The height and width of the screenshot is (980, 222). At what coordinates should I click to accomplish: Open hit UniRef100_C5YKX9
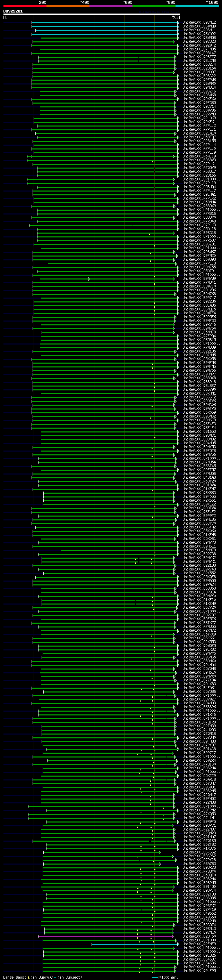199,634
